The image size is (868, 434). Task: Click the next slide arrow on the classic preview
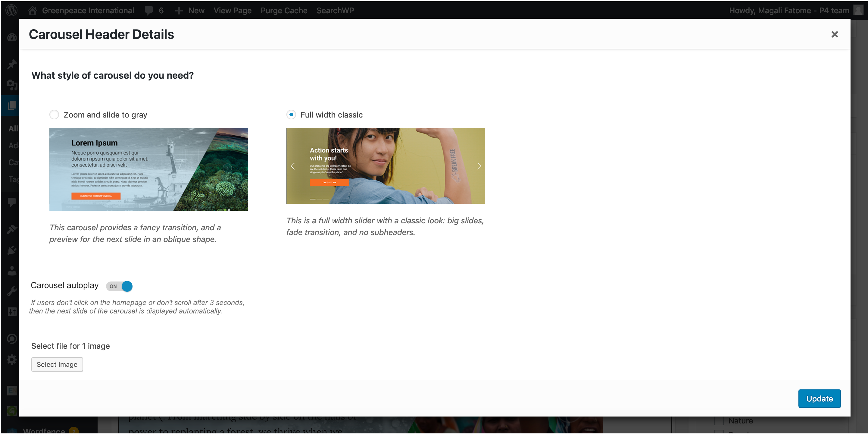coord(479,166)
